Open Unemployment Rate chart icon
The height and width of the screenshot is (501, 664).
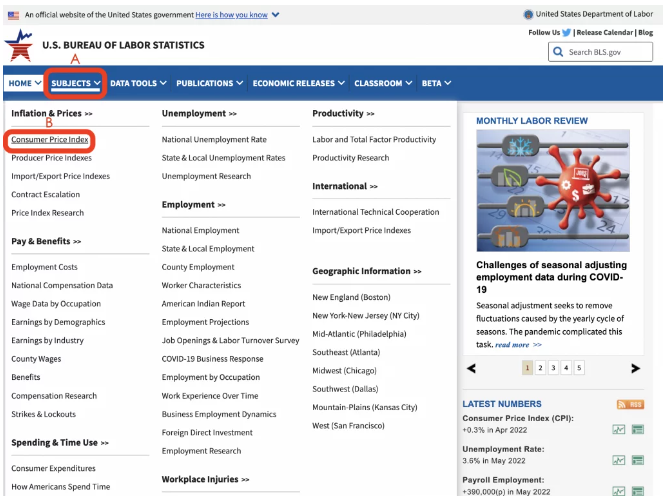[619, 460]
